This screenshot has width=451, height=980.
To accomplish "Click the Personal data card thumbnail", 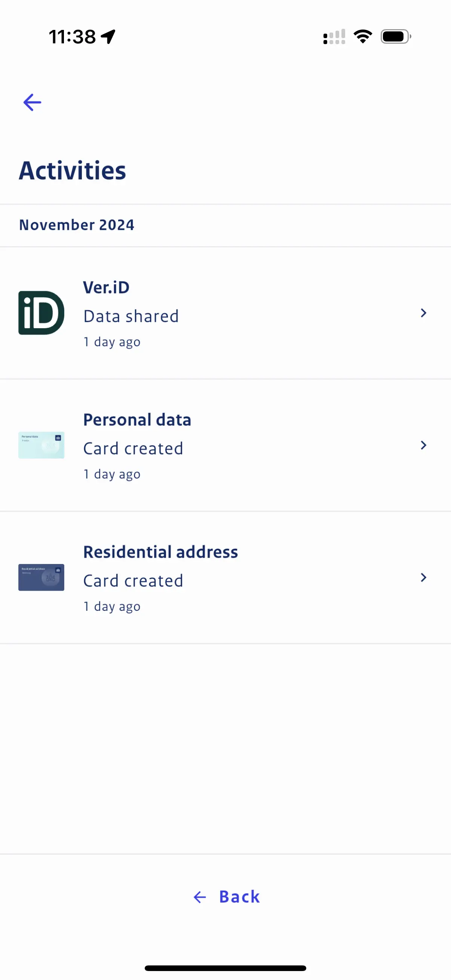I will 41,445.
